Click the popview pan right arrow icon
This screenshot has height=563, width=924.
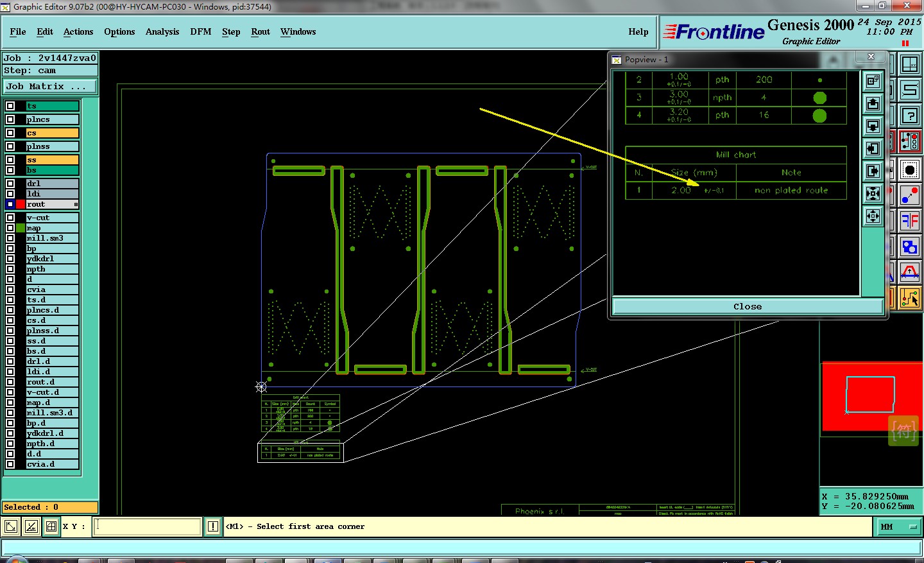point(873,171)
